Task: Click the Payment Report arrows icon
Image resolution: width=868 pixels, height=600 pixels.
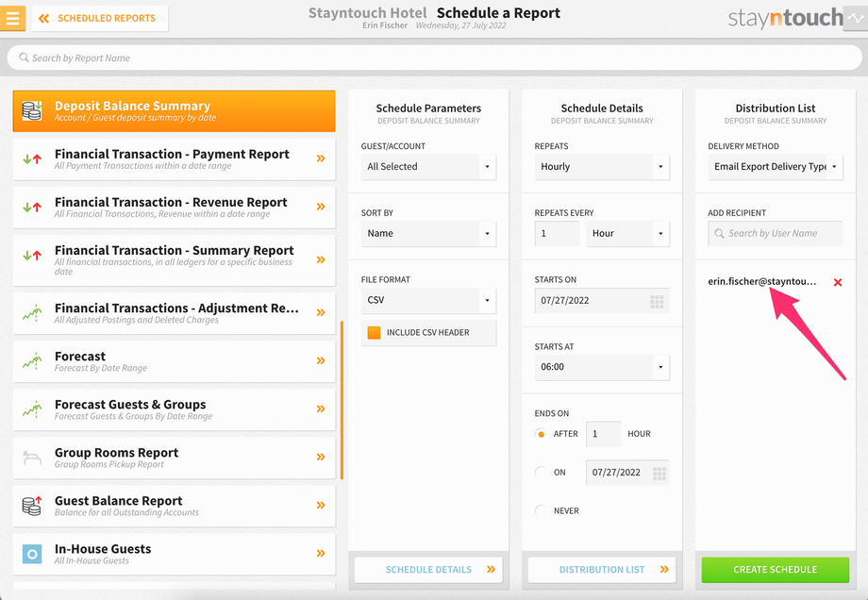Action: [32, 158]
